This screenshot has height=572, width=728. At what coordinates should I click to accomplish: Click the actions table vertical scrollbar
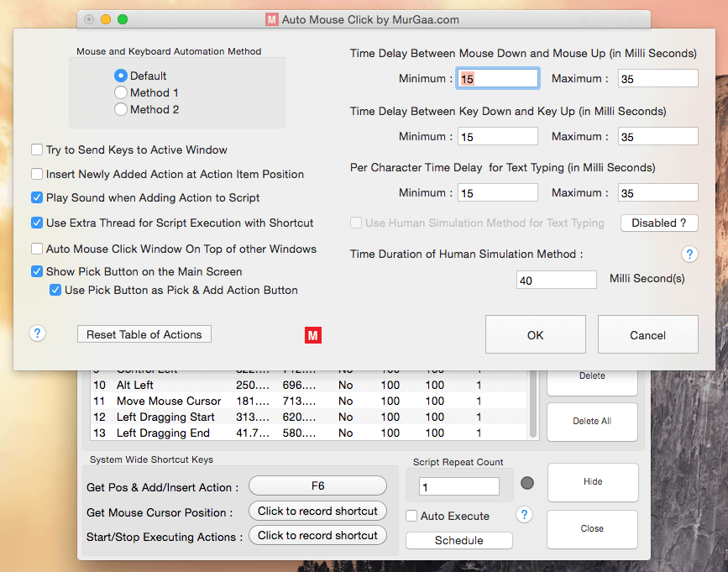coord(533,404)
